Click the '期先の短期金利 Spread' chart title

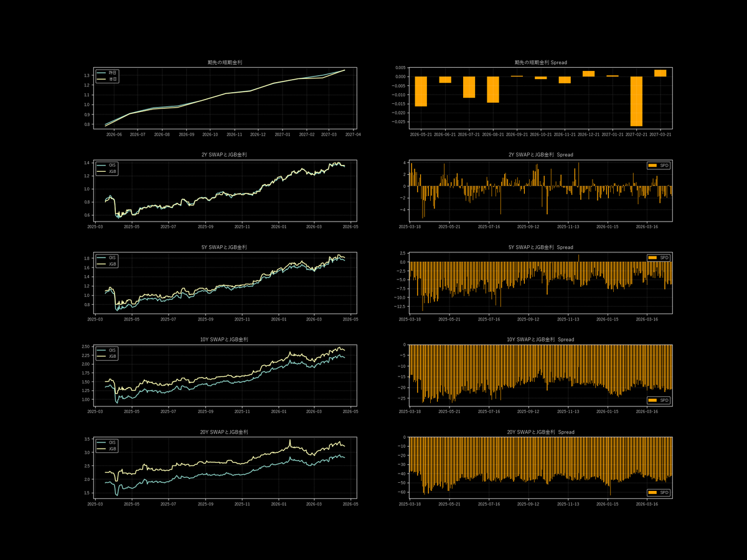click(x=541, y=62)
